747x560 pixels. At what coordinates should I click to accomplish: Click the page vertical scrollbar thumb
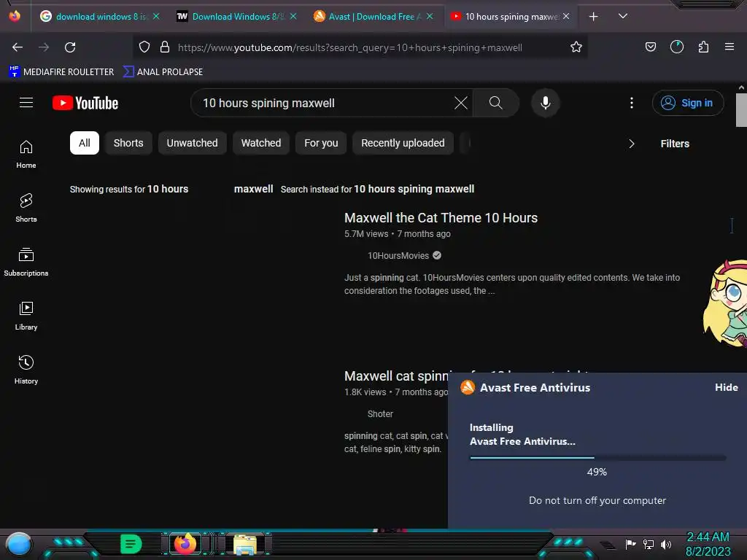coord(741,110)
